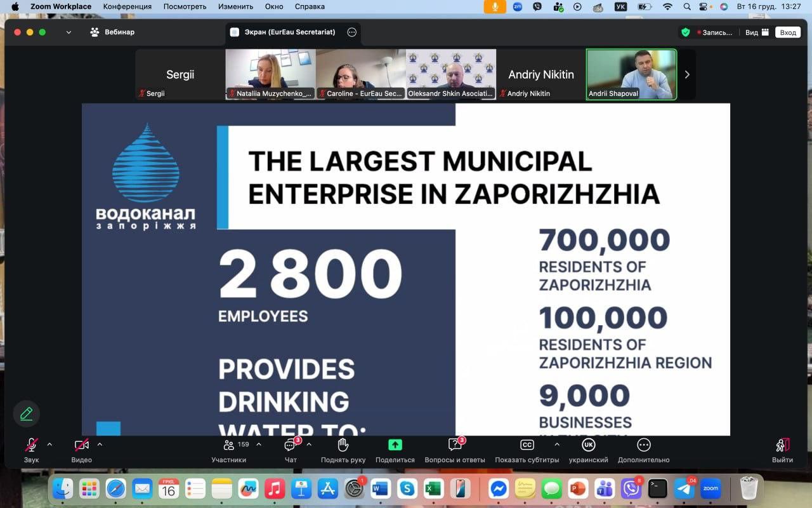Open Вопросы и ответы Q&A panel
Viewport: 812px width, 508px height.
pos(454,446)
